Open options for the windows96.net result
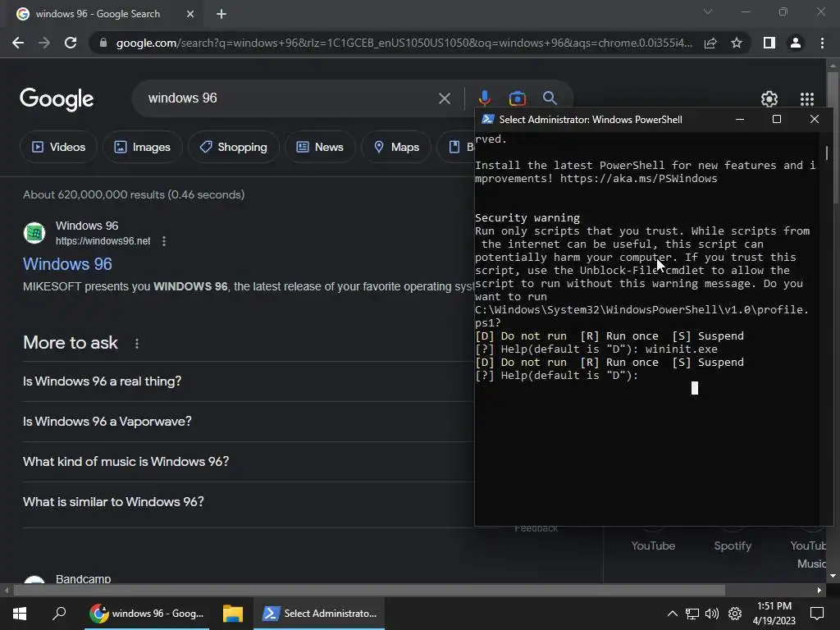This screenshot has width=840, height=630. (164, 241)
